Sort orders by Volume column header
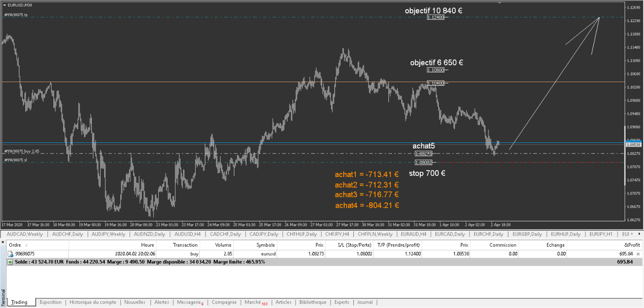The image size is (644, 308). 218,245
